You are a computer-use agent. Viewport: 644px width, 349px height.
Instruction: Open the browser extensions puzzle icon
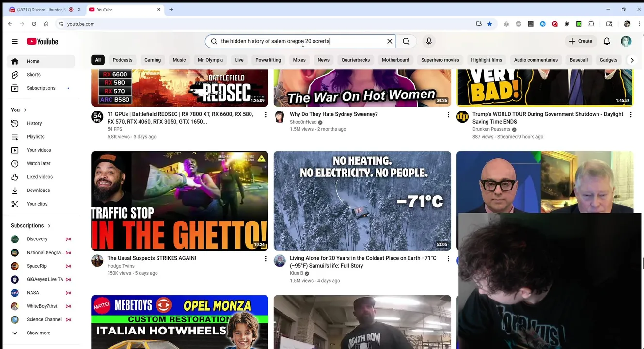[591, 24]
